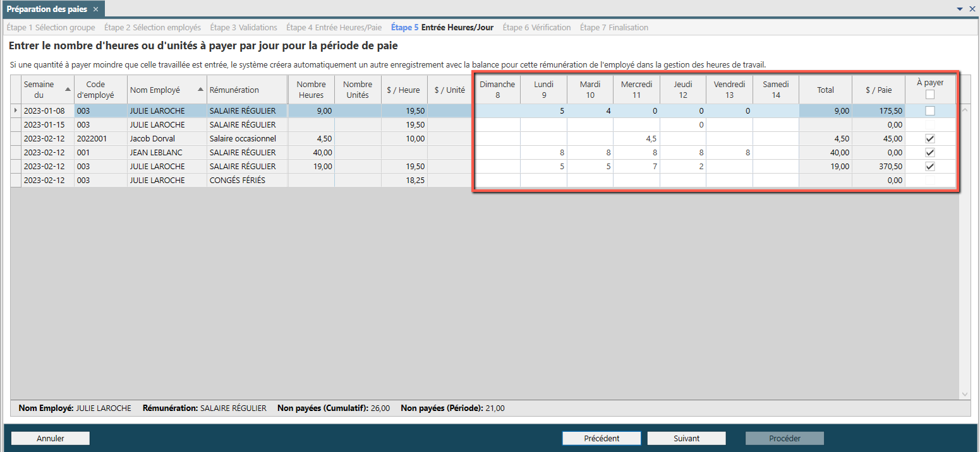Click the Nombre Heures column header

[311, 90]
